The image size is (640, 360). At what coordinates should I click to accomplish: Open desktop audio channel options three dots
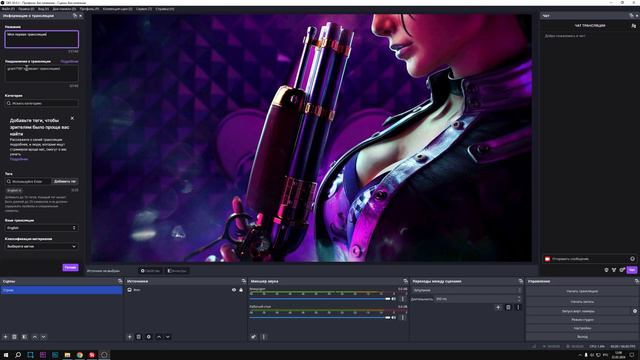coord(402,317)
